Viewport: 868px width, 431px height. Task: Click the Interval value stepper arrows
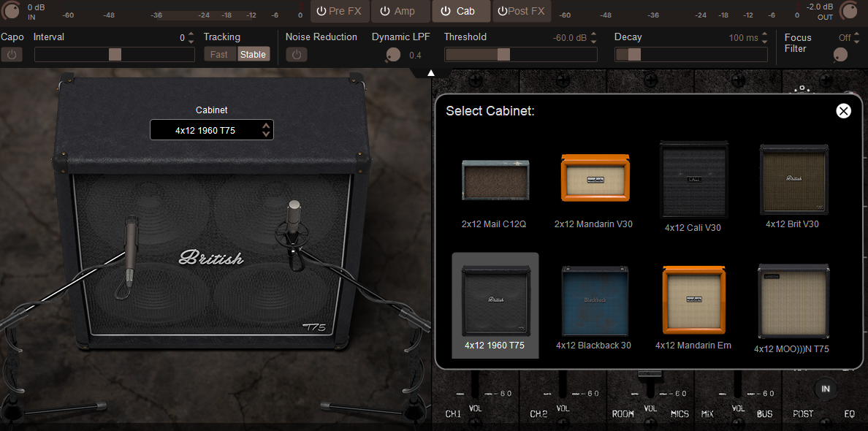(191, 38)
